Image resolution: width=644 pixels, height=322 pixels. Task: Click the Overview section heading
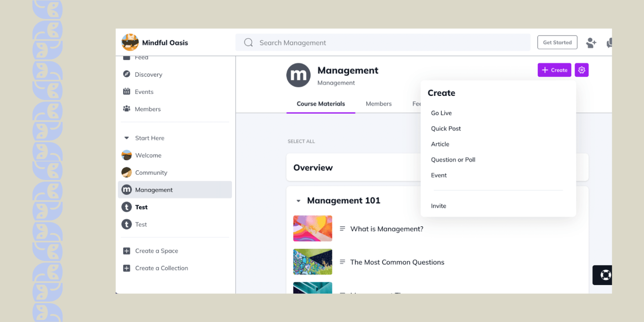pyautogui.click(x=313, y=168)
